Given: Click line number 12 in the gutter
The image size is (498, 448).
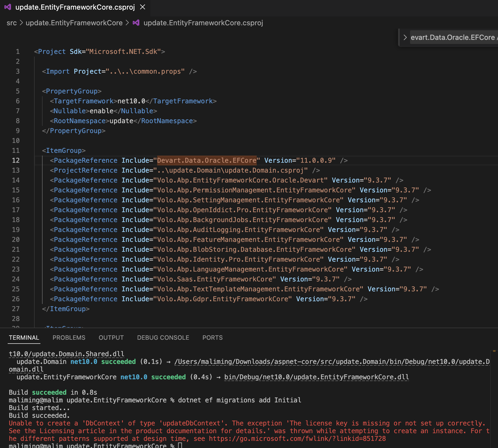Looking at the screenshot, I should (16, 161).
